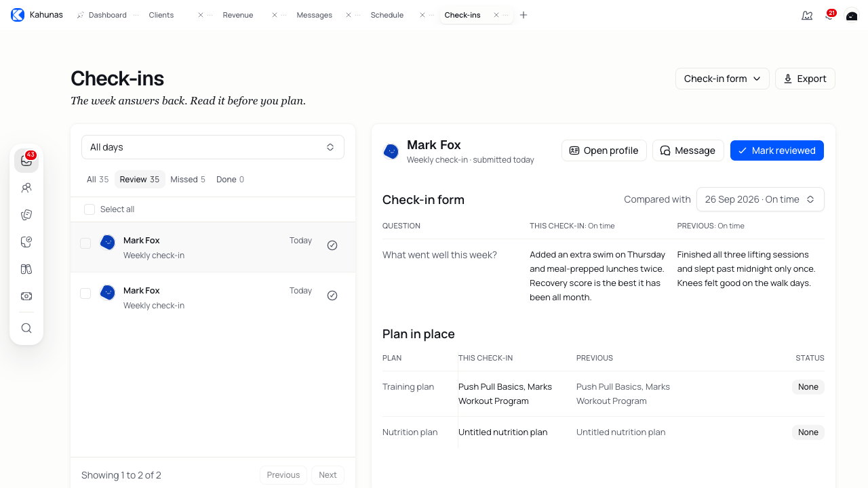This screenshot has width=868, height=488.
Task: Click None status for Training plan
Action: coord(808,387)
